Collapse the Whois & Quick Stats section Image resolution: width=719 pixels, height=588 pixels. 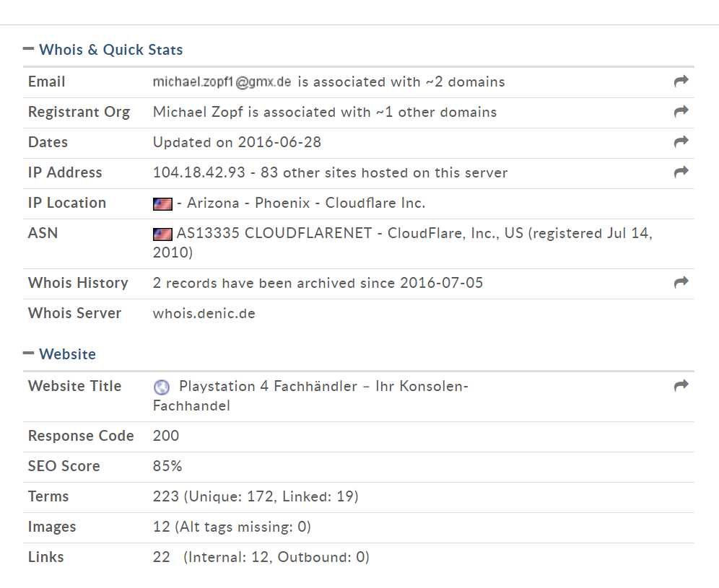pyautogui.click(x=28, y=48)
